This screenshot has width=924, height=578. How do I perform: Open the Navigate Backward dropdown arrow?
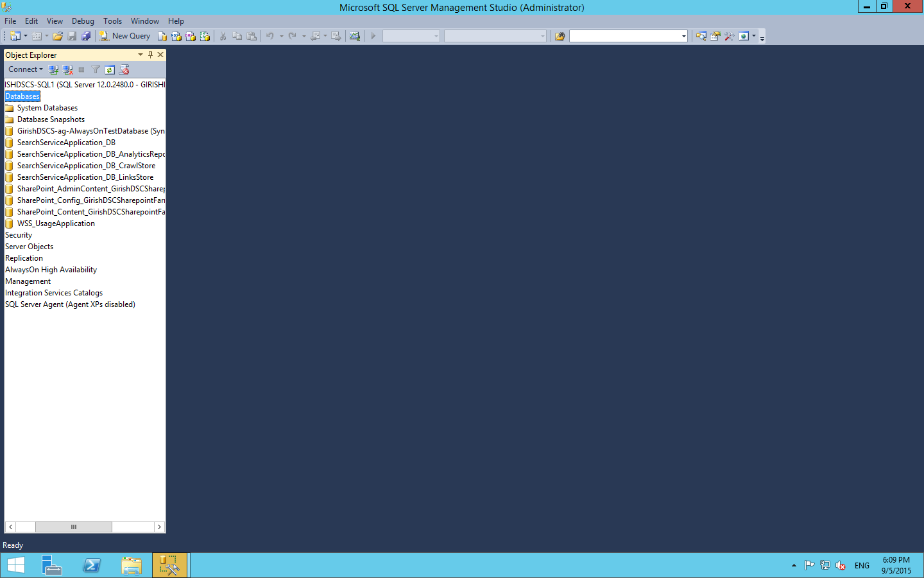(x=325, y=36)
